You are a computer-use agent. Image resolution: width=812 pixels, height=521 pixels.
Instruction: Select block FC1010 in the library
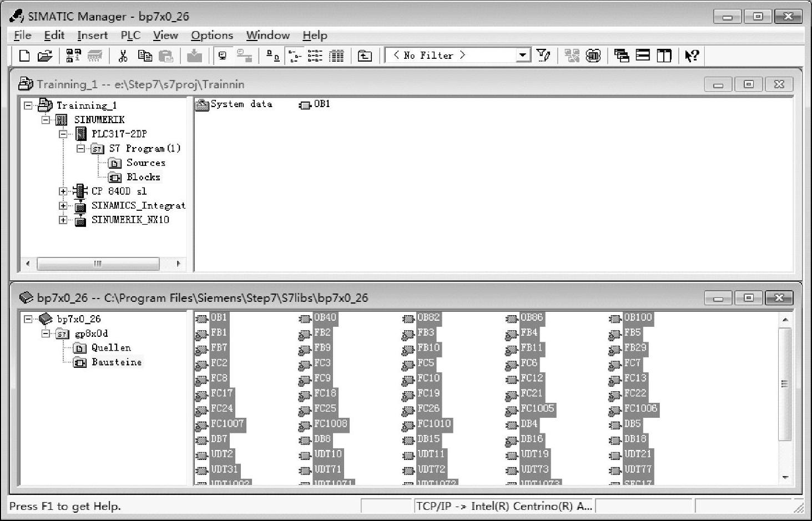point(434,424)
